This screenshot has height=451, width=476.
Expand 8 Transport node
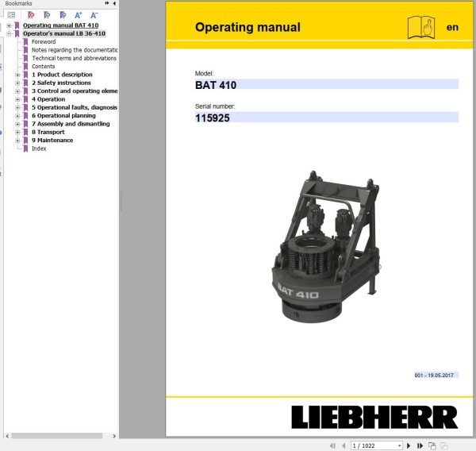tap(17, 132)
